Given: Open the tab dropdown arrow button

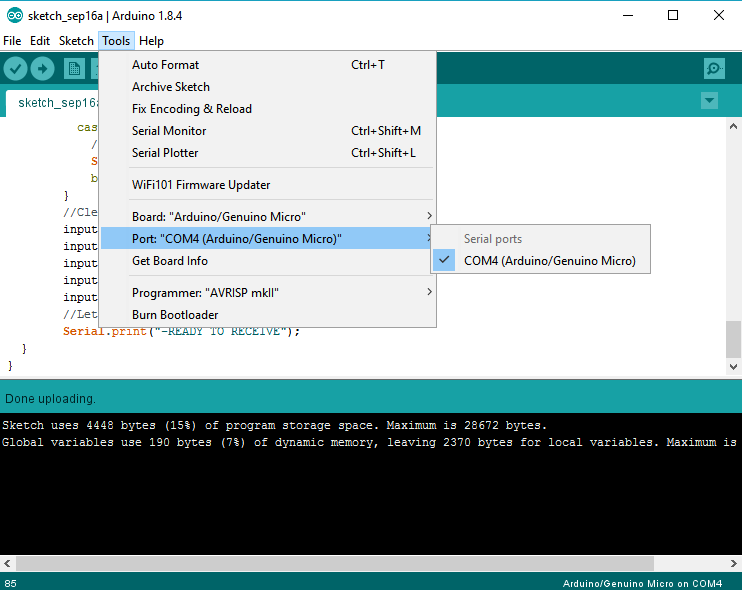Looking at the screenshot, I should click(x=709, y=100).
